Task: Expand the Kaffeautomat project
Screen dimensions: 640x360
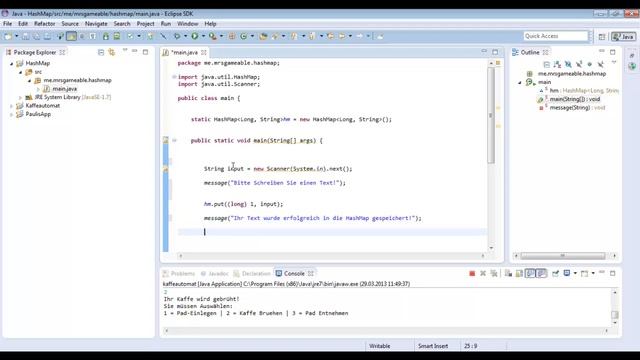Action: pos(11,106)
